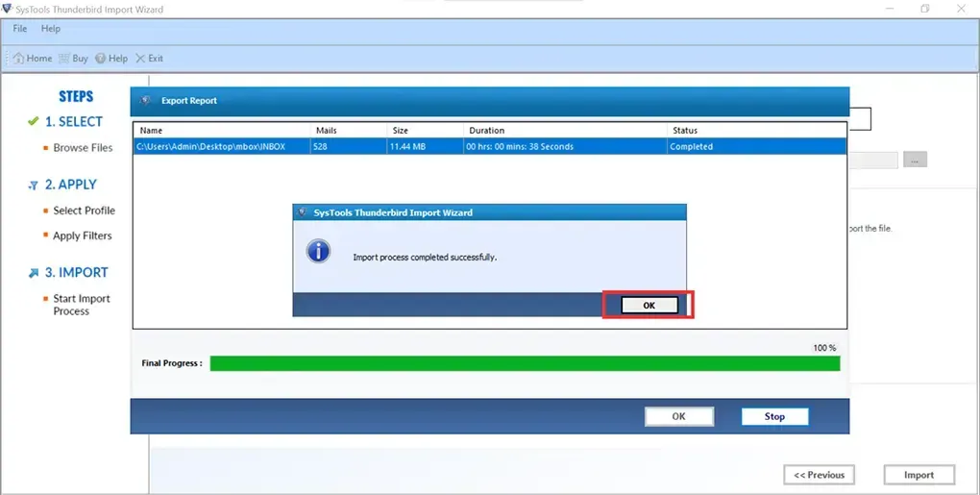Click the Buy cart icon
Image resolution: width=980 pixels, height=495 pixels.
[64, 59]
